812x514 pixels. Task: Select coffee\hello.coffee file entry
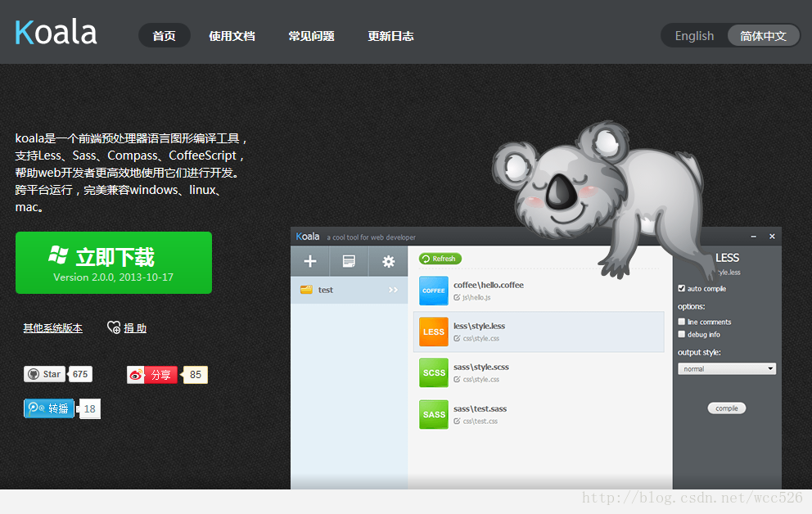coord(539,291)
